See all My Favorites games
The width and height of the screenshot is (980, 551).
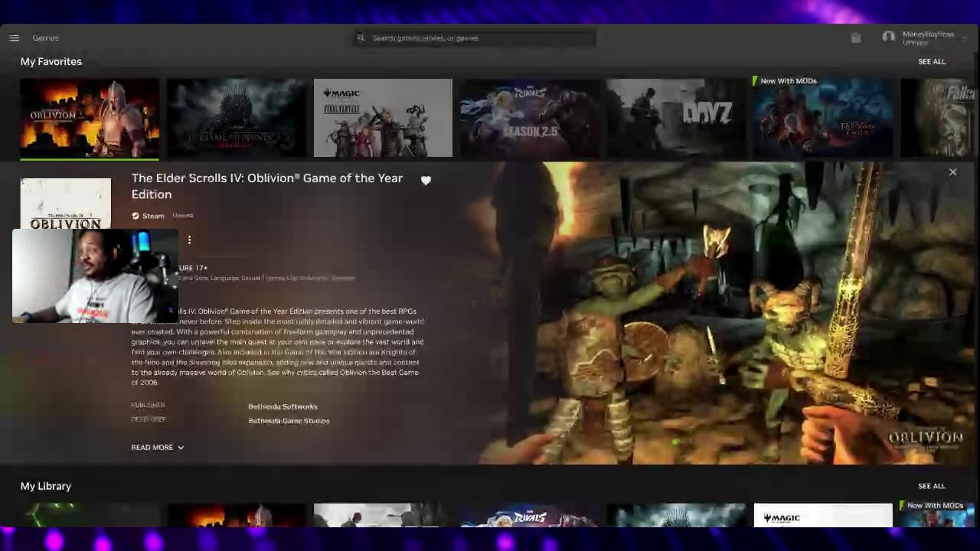pyautogui.click(x=932, y=61)
